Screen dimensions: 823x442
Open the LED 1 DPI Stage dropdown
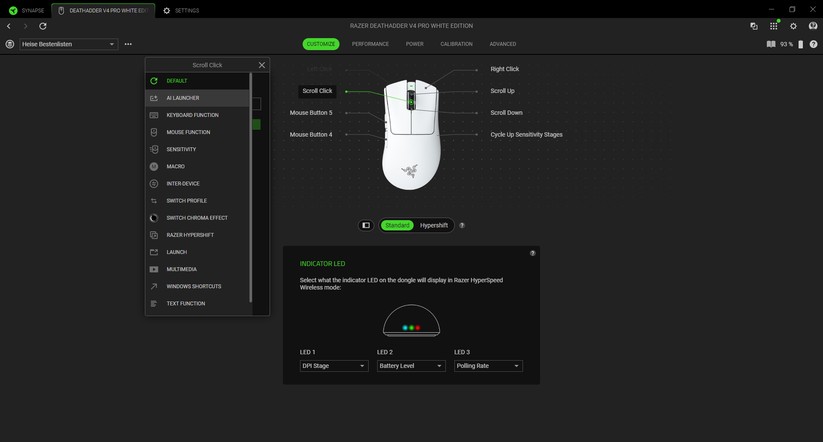click(x=334, y=366)
